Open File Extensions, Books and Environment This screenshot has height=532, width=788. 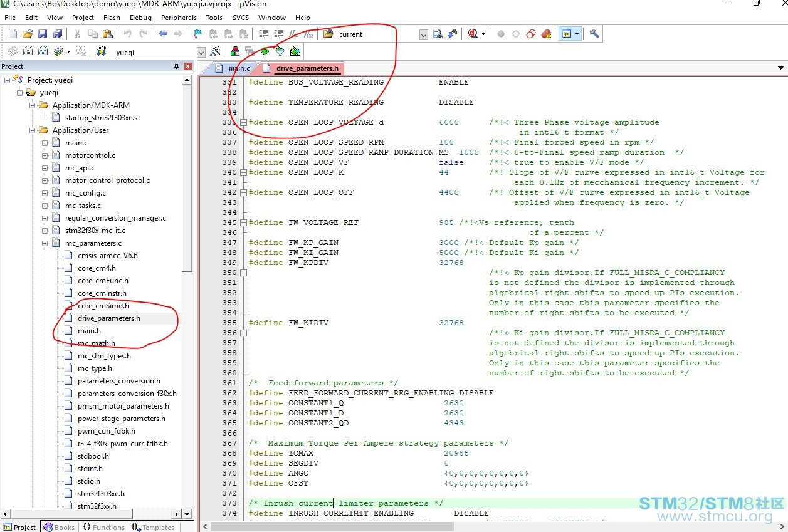[235, 51]
